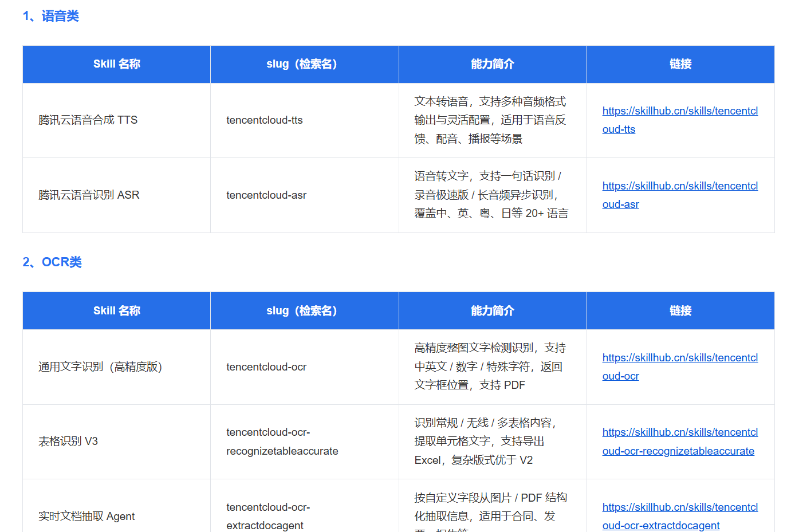Open the skillhub tencentcloud-tts hyperlink
Screen dimensions: 791x532
[680, 120]
